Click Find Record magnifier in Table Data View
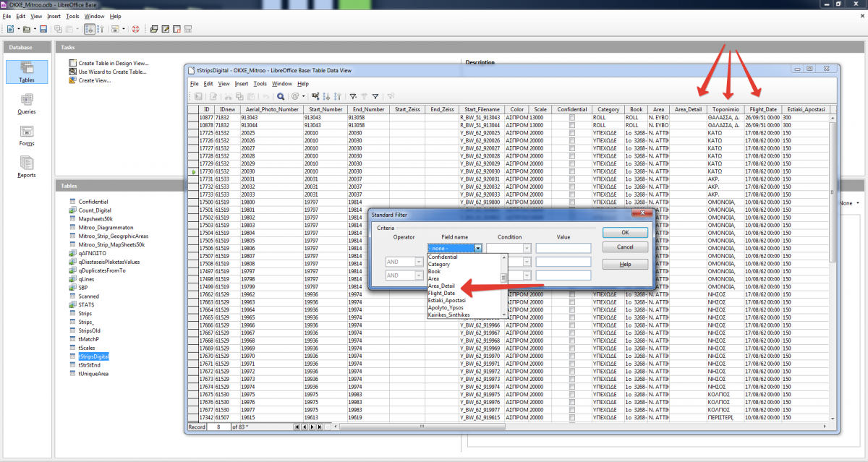This screenshot has height=462, width=868. (x=280, y=96)
